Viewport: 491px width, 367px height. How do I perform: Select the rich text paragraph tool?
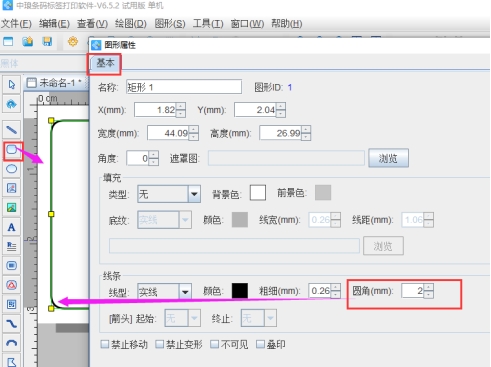click(12, 246)
